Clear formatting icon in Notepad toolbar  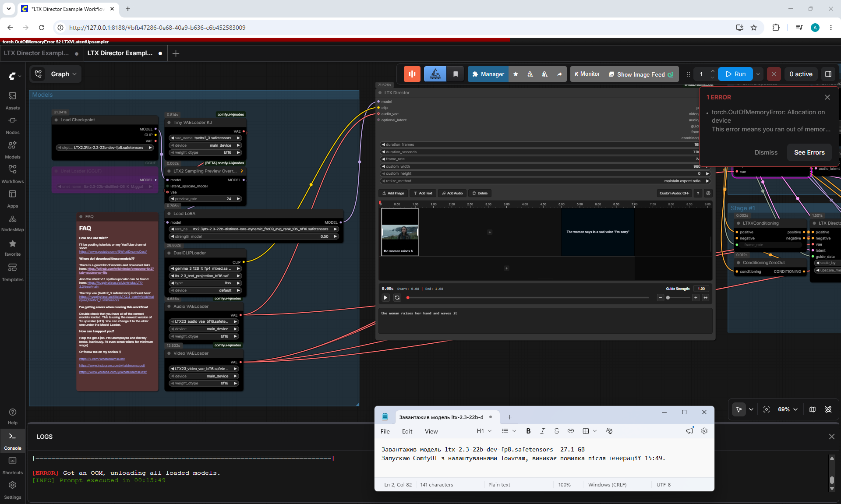click(x=609, y=431)
